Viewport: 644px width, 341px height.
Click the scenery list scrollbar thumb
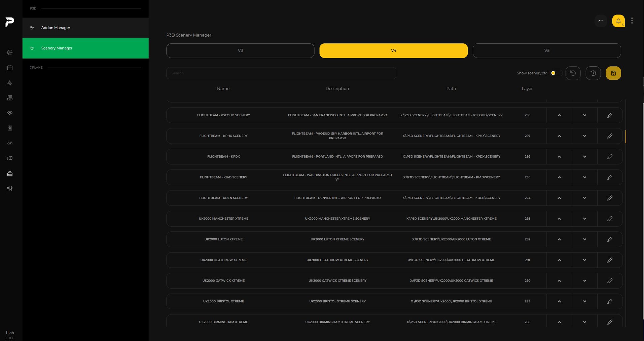625,137
